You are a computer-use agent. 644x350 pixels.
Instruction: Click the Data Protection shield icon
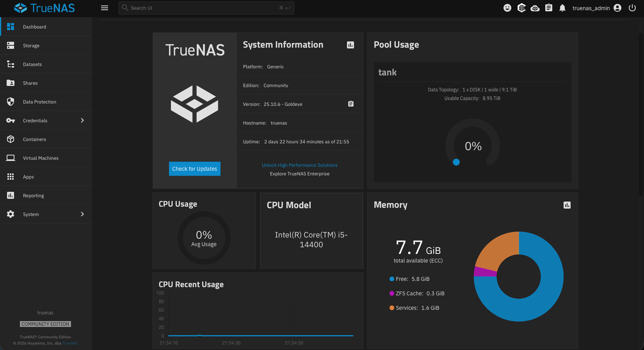click(x=11, y=102)
